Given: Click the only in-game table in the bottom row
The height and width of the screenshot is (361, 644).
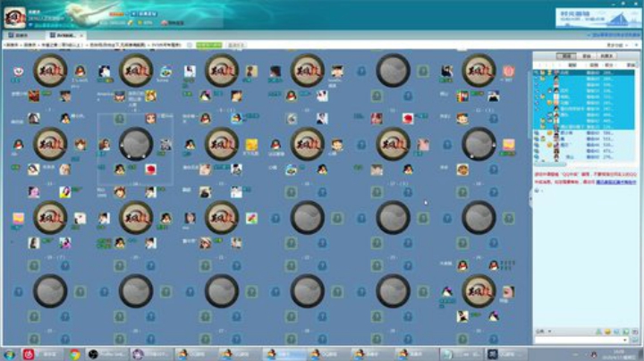Looking at the screenshot, I should (479, 290).
